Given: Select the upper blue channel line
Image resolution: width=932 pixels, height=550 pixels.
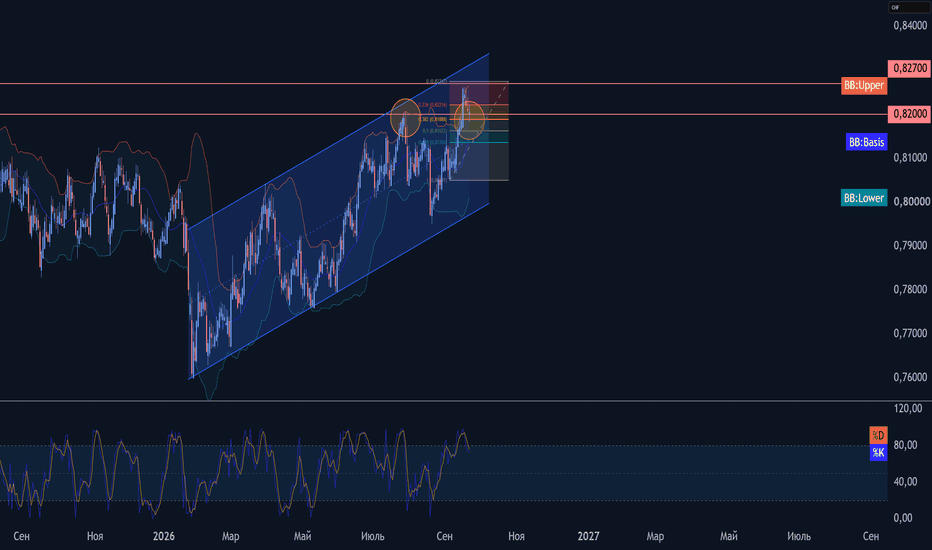Looking at the screenshot, I should coord(339,140).
